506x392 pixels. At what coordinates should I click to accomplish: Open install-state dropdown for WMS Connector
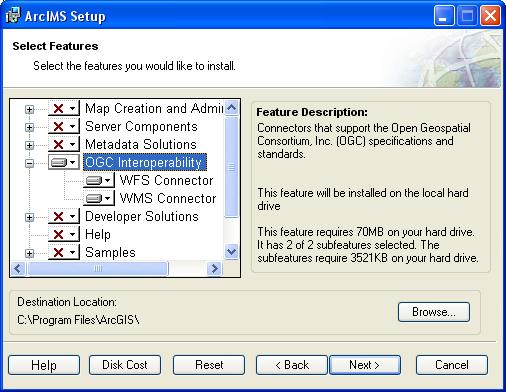point(99,198)
